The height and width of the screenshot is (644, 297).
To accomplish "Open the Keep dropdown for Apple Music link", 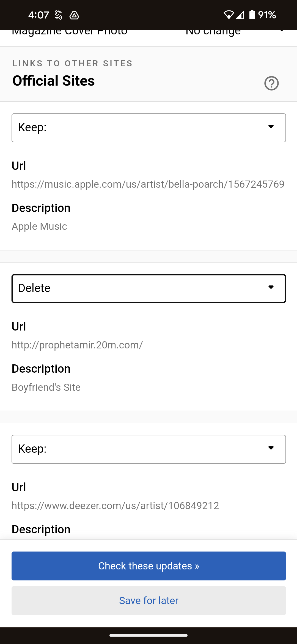I will pyautogui.click(x=149, y=128).
